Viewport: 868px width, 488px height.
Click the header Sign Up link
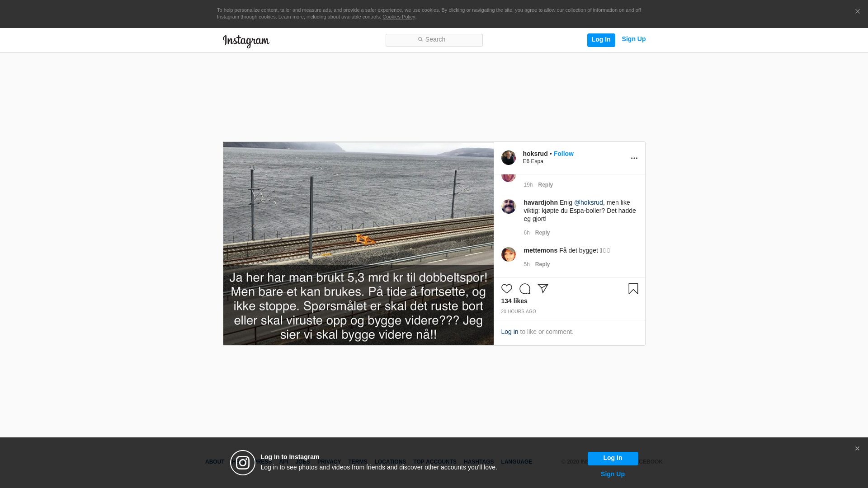633,39
